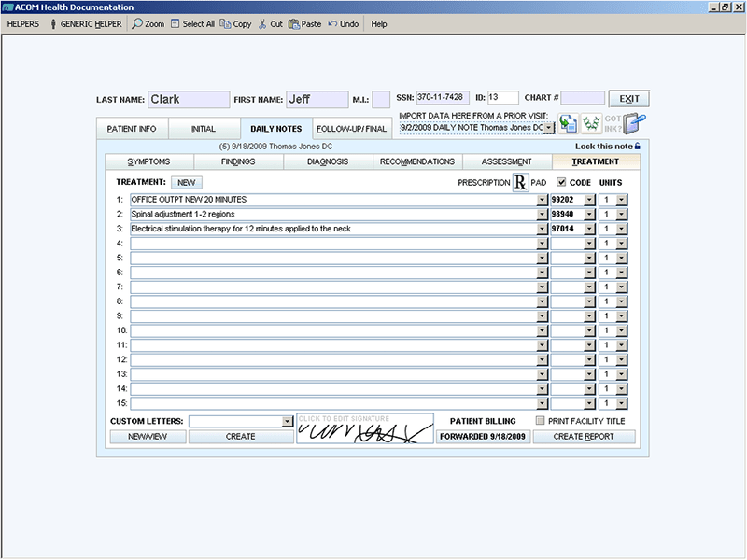This screenshot has width=747, height=560.
Task: Click the Lock this note padlock icon
Action: (638, 147)
